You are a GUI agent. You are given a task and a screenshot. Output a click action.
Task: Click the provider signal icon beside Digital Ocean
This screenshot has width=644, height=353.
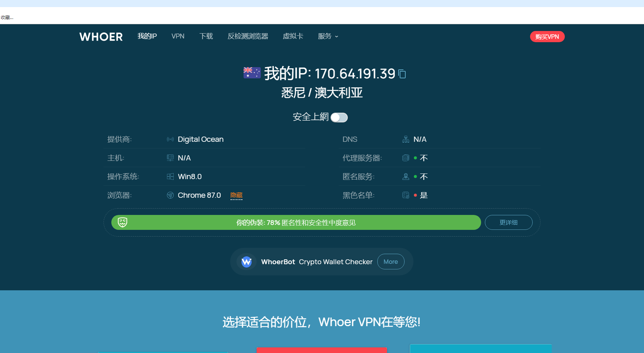[170, 139]
